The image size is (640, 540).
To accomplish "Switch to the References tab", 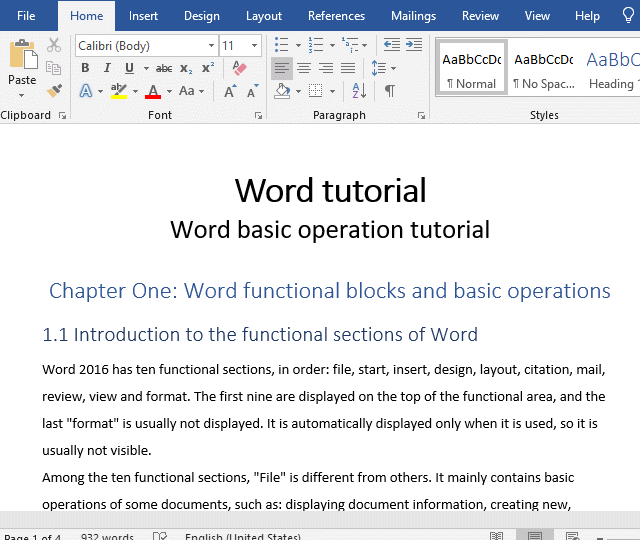I will click(336, 16).
